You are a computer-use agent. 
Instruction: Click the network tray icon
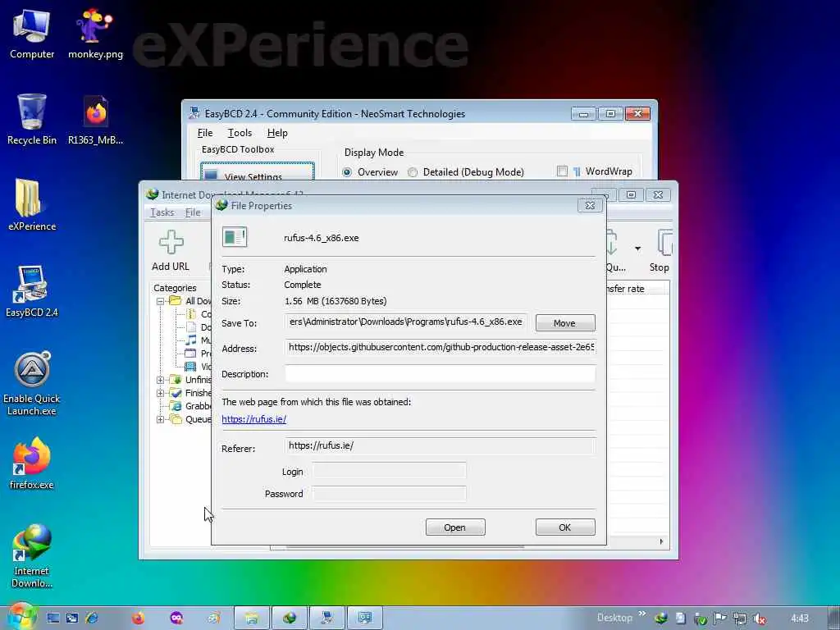pos(739,619)
